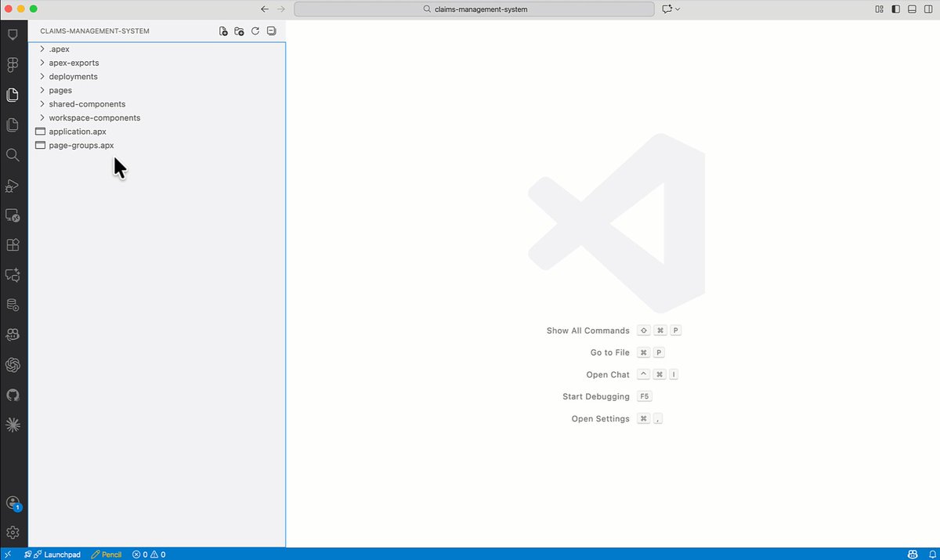Open the Accounts icon with badge

(13, 503)
